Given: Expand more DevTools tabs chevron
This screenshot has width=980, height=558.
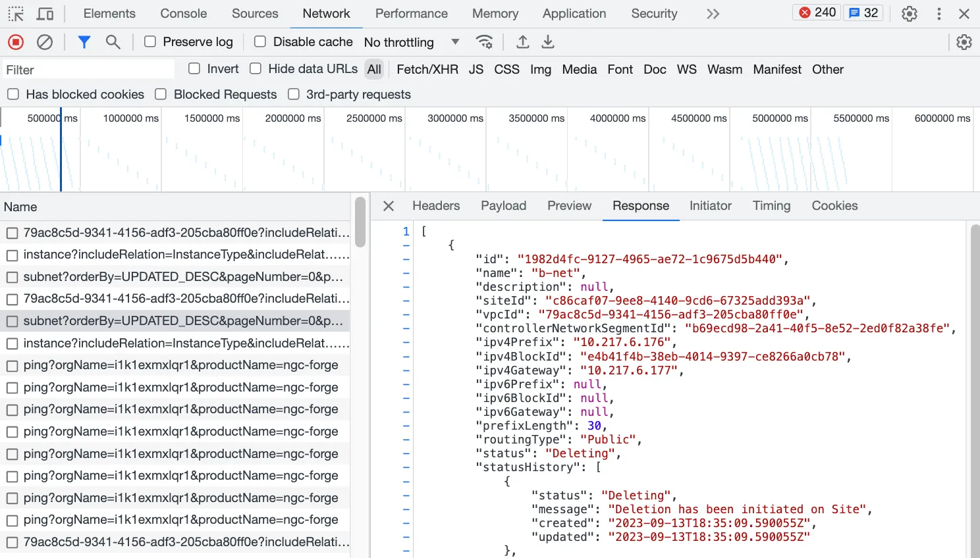Looking at the screenshot, I should pos(713,14).
